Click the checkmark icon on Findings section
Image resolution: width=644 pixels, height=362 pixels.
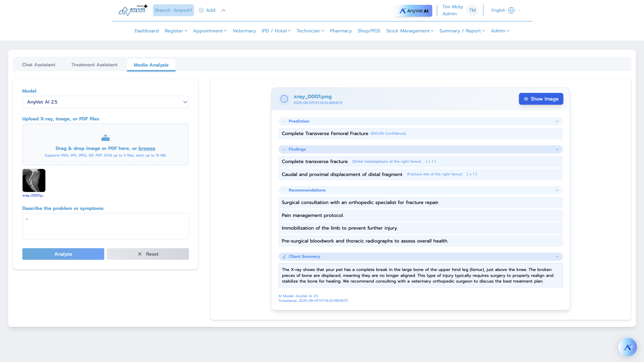[284, 149]
